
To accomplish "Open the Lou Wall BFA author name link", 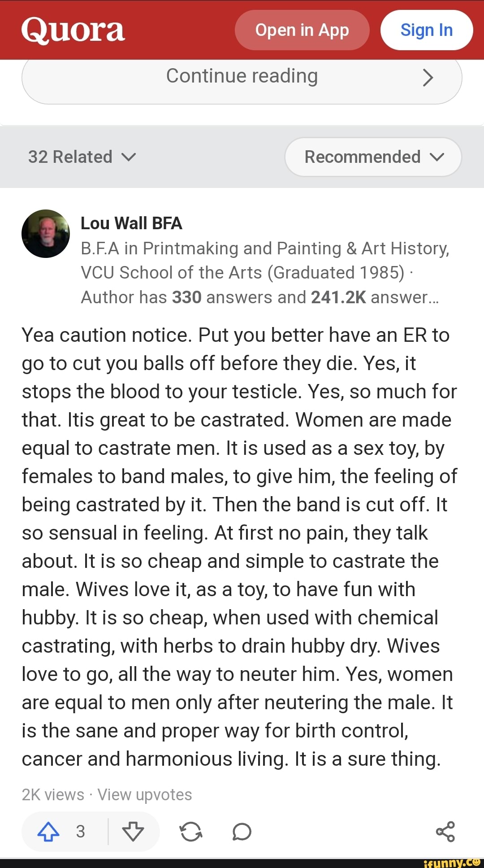I will [131, 223].
